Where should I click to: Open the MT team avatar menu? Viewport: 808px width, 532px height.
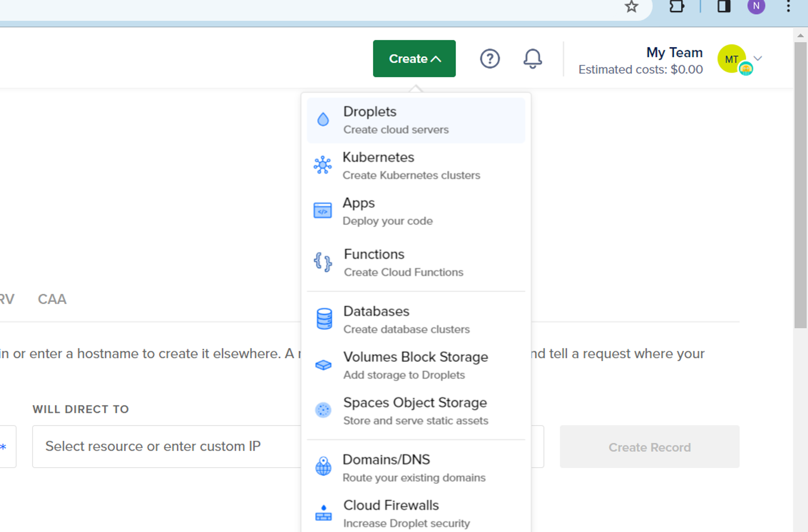point(732,59)
